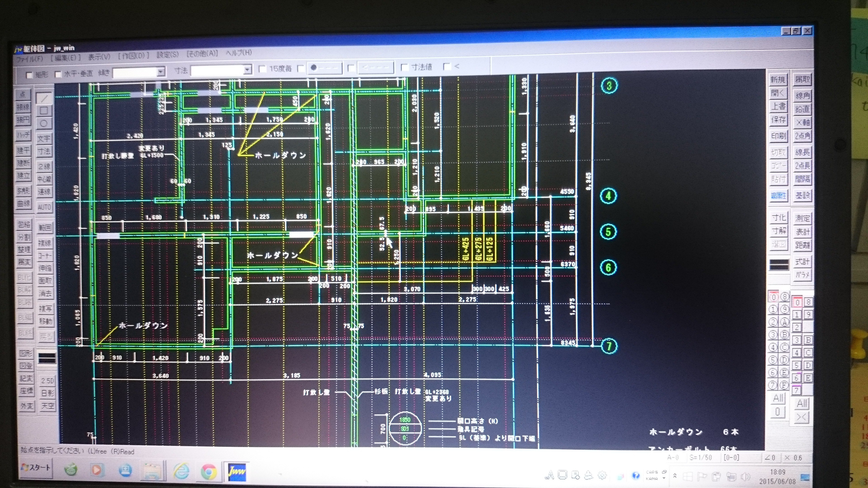This screenshot has height=488, width=868.
Task: Open the ファイル(F) menu
Action: 30,59
